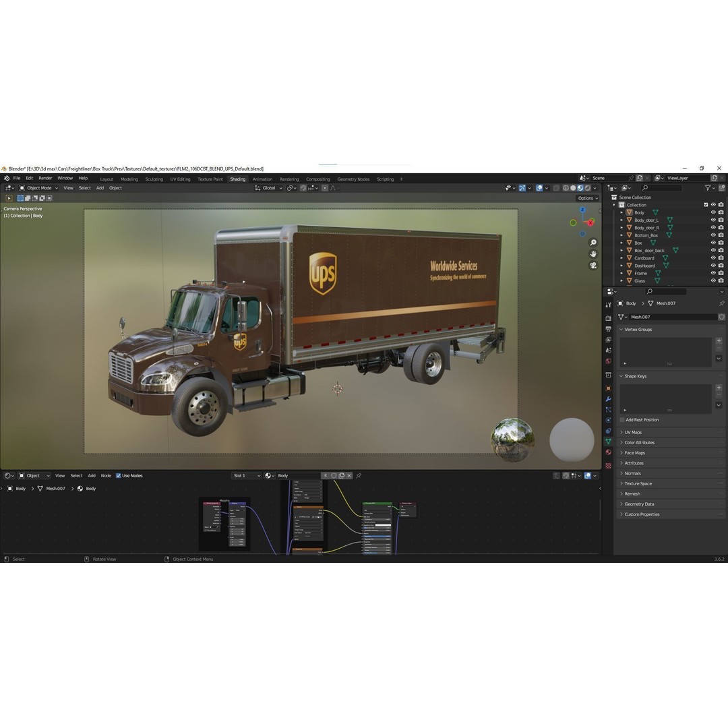Viewport: 728px width, 728px height.
Task: Switch viewport to rendered shading
Action: click(588, 189)
